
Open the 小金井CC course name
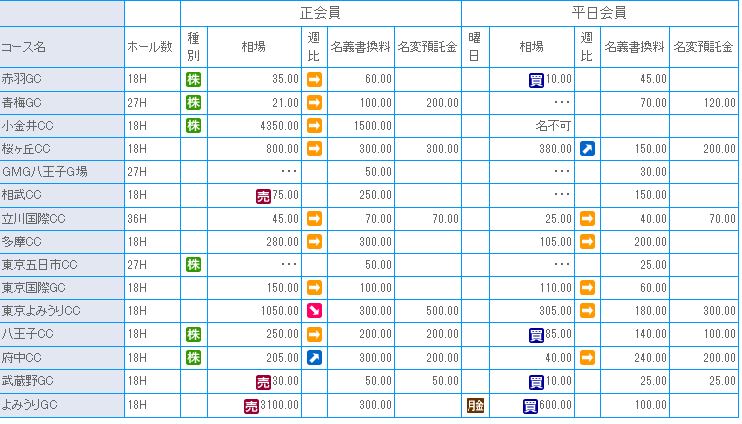point(27,125)
